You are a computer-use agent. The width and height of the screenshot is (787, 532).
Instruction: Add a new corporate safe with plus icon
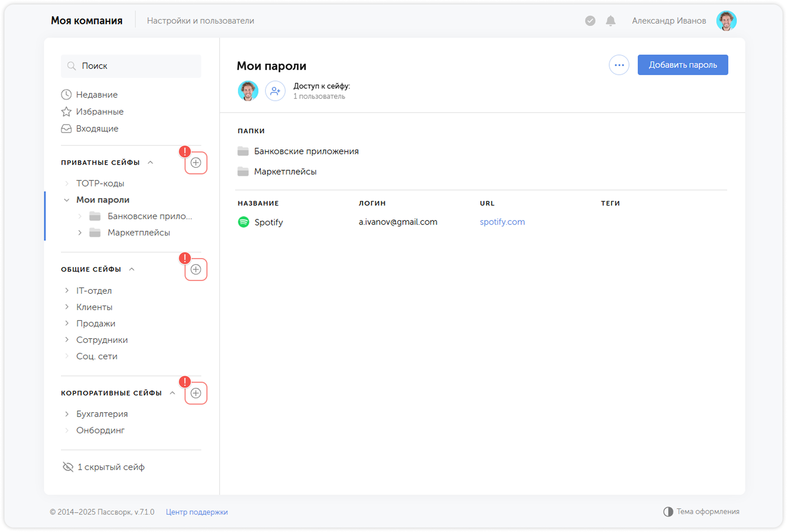pos(196,393)
